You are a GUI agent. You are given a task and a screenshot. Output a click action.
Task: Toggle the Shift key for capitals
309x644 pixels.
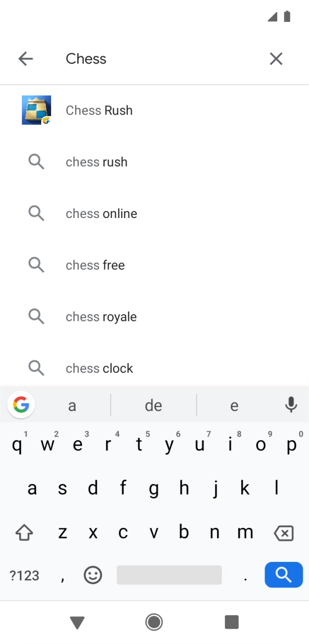(24, 532)
